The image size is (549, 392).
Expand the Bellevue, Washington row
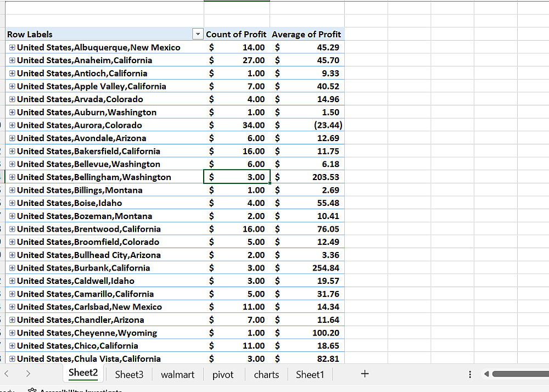12,164
